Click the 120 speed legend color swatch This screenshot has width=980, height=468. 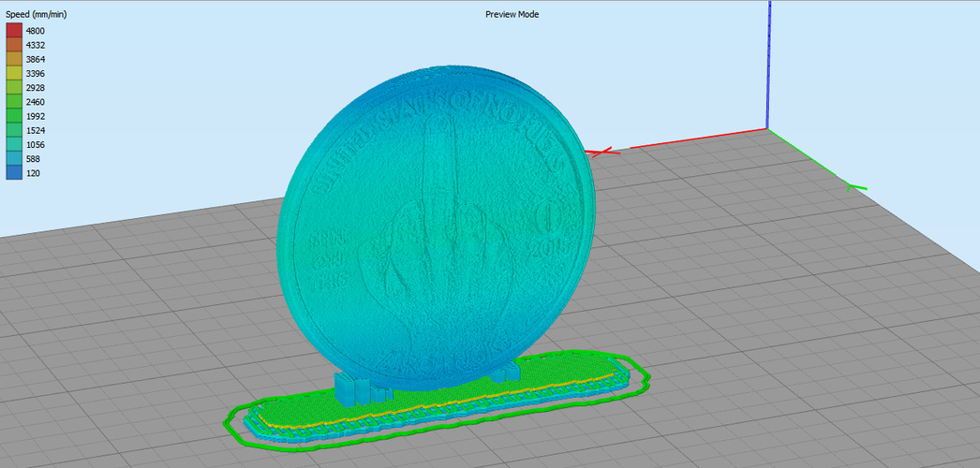click(x=14, y=173)
